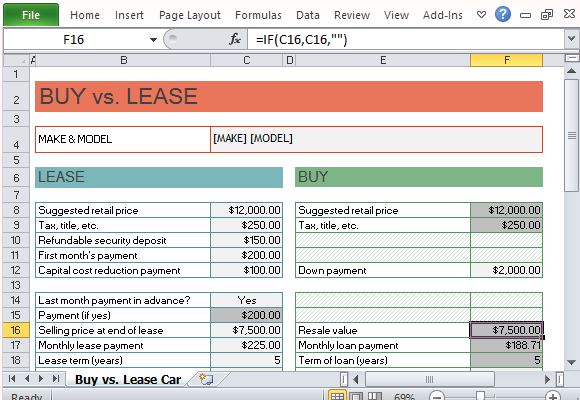Insert a new worksheet tab icon

pos(205,379)
